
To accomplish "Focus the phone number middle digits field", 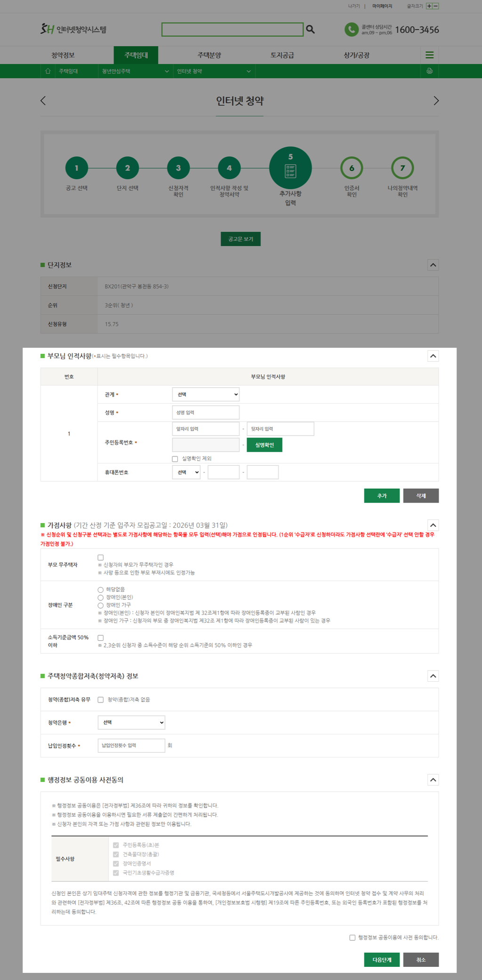I will 224,472.
